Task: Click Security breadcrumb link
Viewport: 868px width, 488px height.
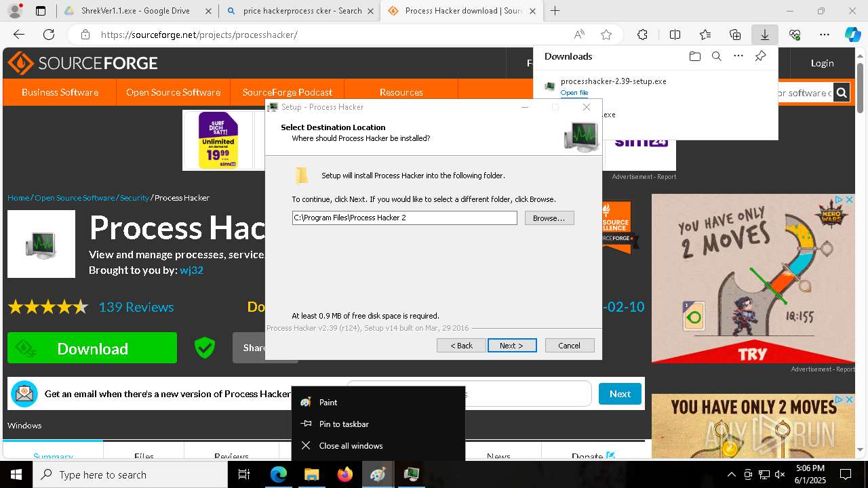Action: (134, 198)
